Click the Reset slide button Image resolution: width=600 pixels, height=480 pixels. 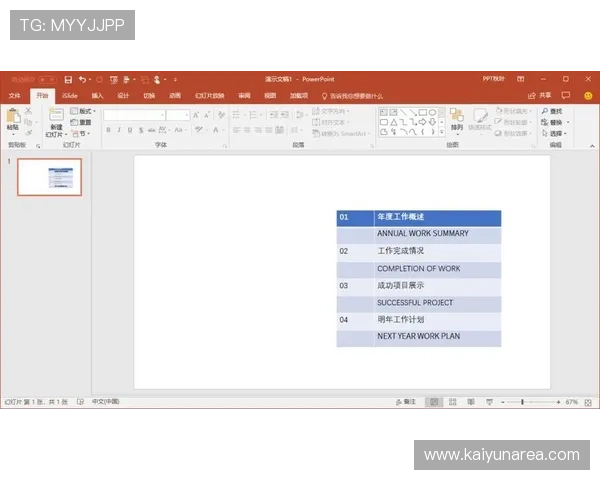pyautogui.click(x=81, y=122)
